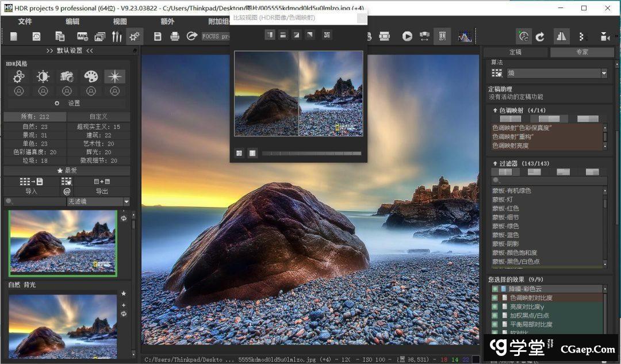Screen dimensions: 621x364
Task: Click the printer icon in the toolbar
Action: point(175,36)
